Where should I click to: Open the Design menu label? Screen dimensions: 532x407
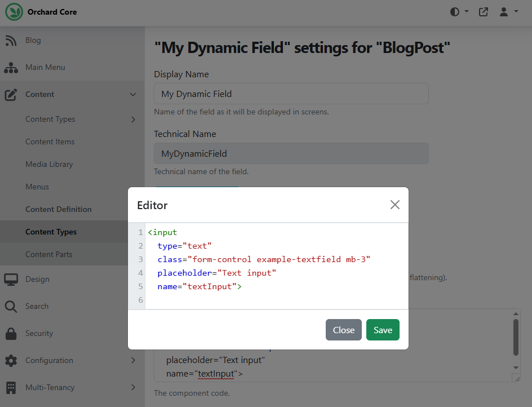point(38,279)
